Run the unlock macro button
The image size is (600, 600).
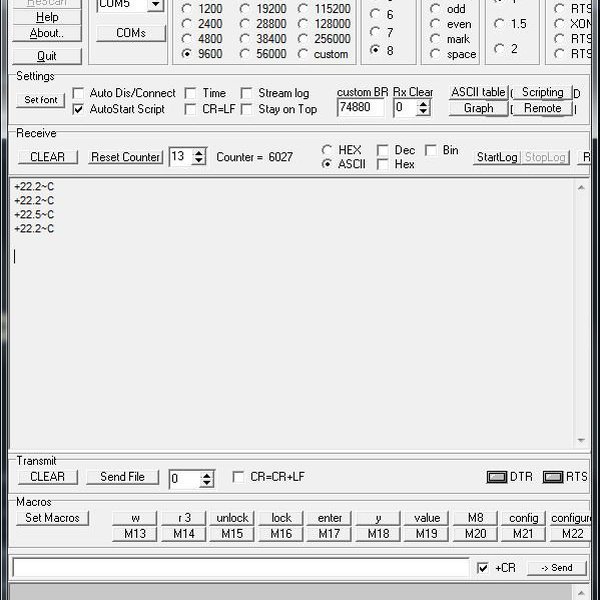coord(232,518)
